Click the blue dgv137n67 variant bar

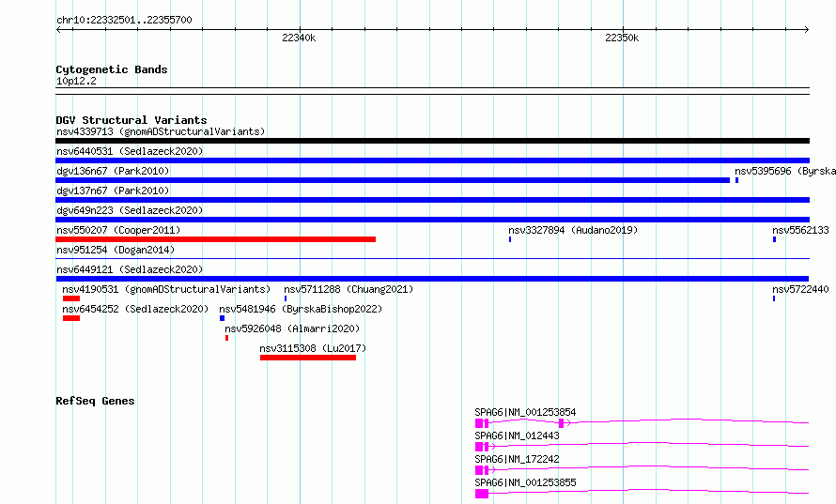tap(432, 200)
